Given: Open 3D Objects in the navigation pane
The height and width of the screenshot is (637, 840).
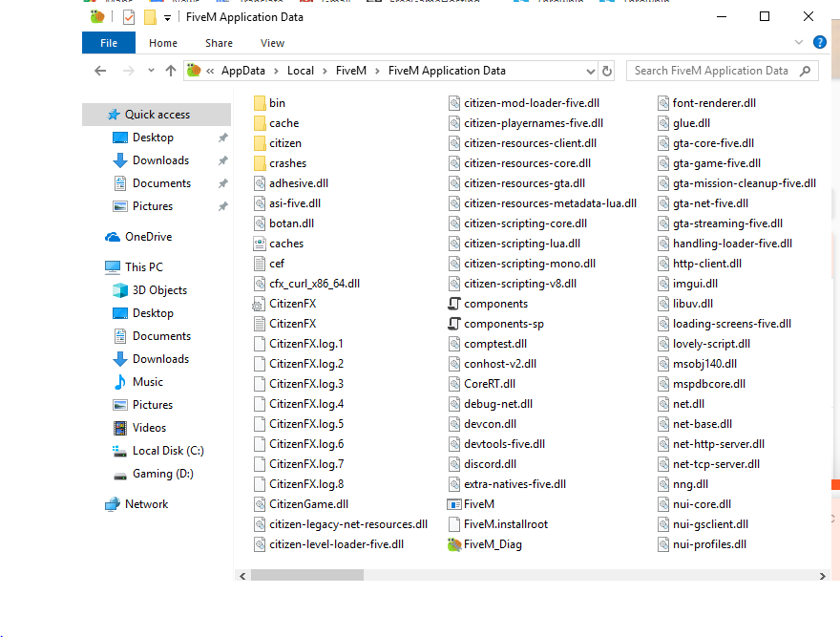Looking at the screenshot, I should [150, 290].
